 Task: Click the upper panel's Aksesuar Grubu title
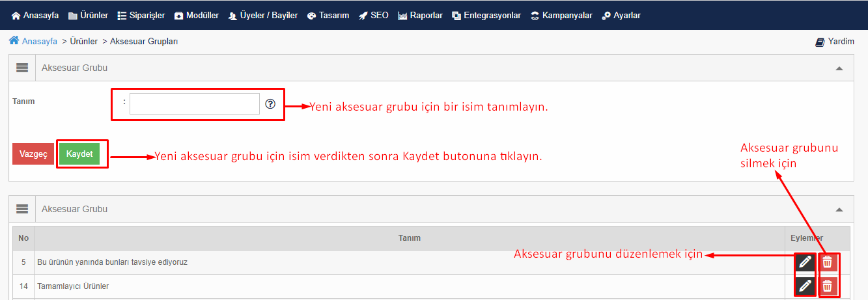[x=74, y=68]
